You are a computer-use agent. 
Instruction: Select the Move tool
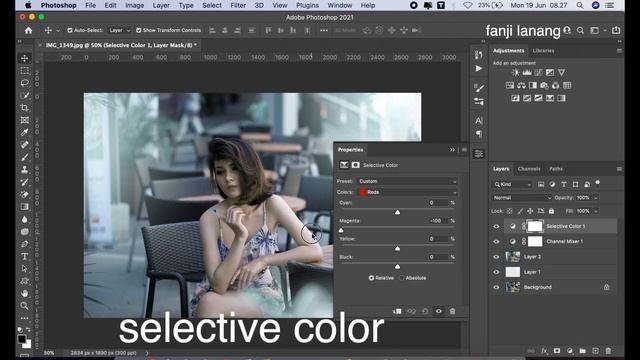pos(24,58)
